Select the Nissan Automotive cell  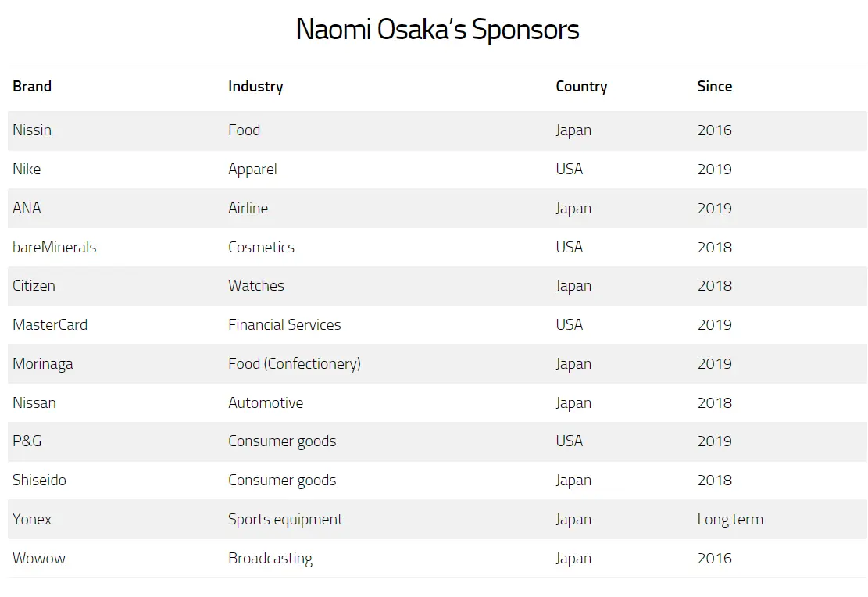(266, 402)
